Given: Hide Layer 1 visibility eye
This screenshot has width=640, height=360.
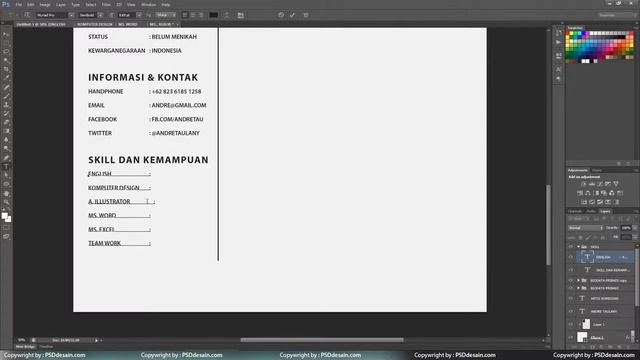Looking at the screenshot, I should pos(571,324).
